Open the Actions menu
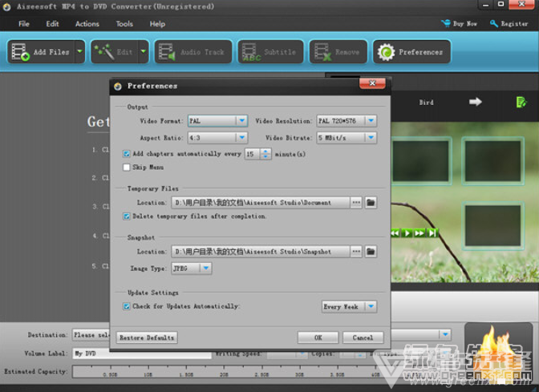The height and width of the screenshot is (392, 539). point(87,24)
